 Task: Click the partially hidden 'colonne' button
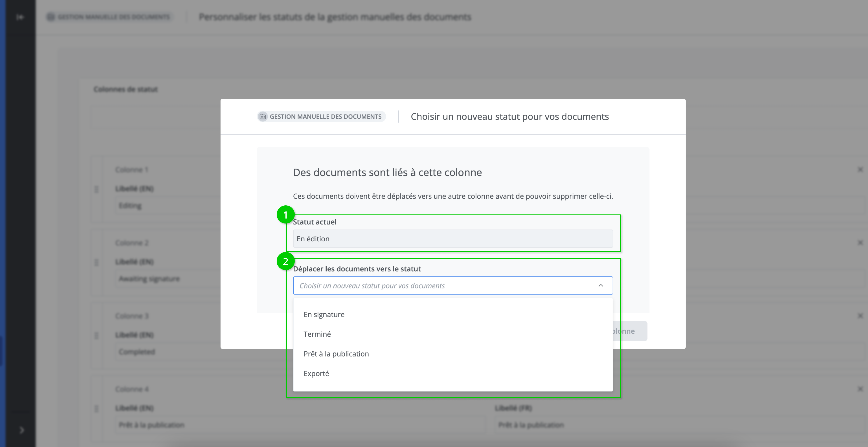pos(633,331)
